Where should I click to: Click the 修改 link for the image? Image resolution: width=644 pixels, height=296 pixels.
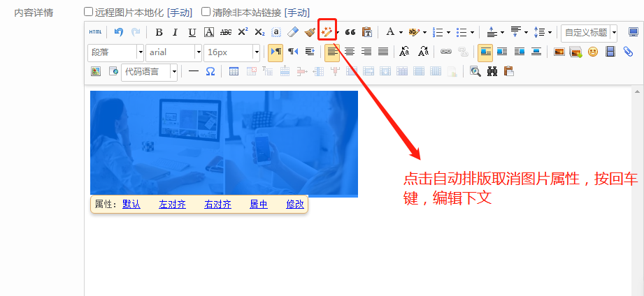295,205
